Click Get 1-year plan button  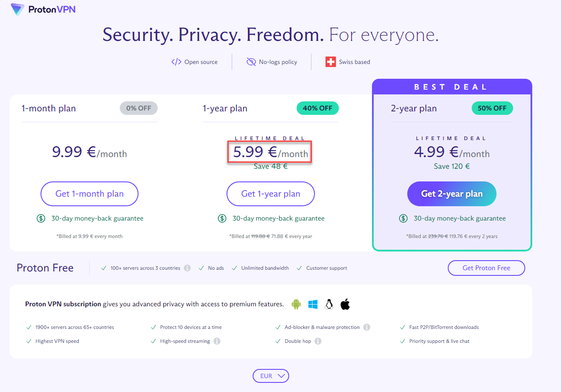click(x=270, y=194)
